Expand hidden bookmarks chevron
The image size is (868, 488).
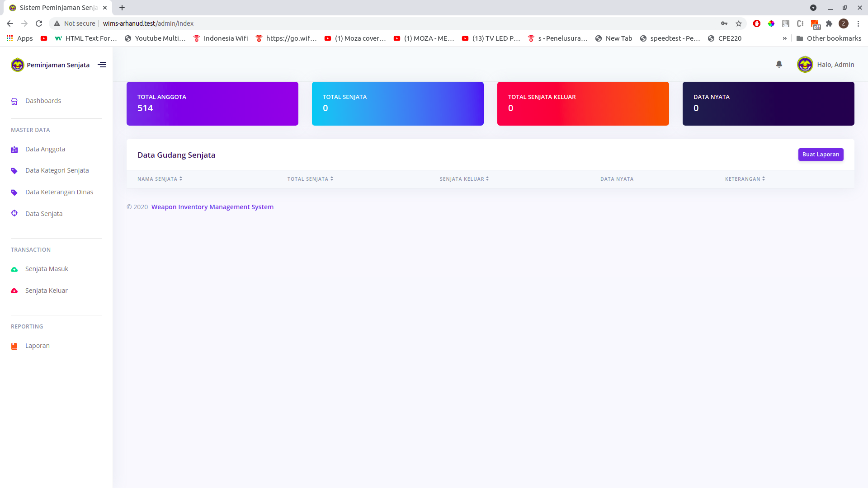[785, 38]
